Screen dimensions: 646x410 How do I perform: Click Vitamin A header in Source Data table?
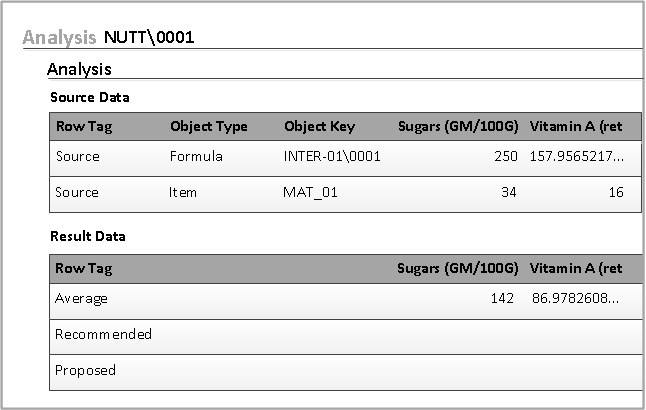click(x=576, y=127)
